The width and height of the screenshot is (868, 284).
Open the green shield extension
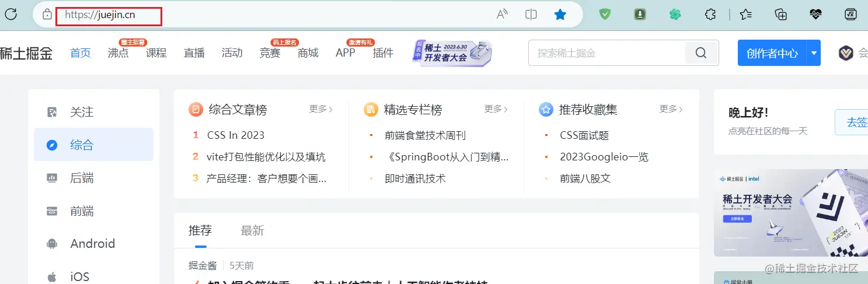coord(605,15)
